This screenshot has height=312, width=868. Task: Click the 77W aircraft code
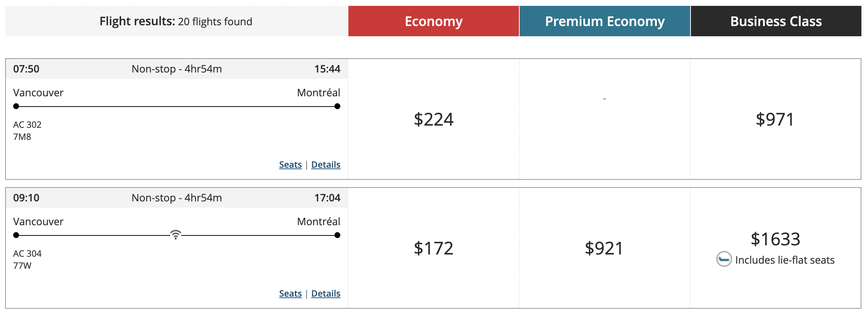tap(22, 266)
